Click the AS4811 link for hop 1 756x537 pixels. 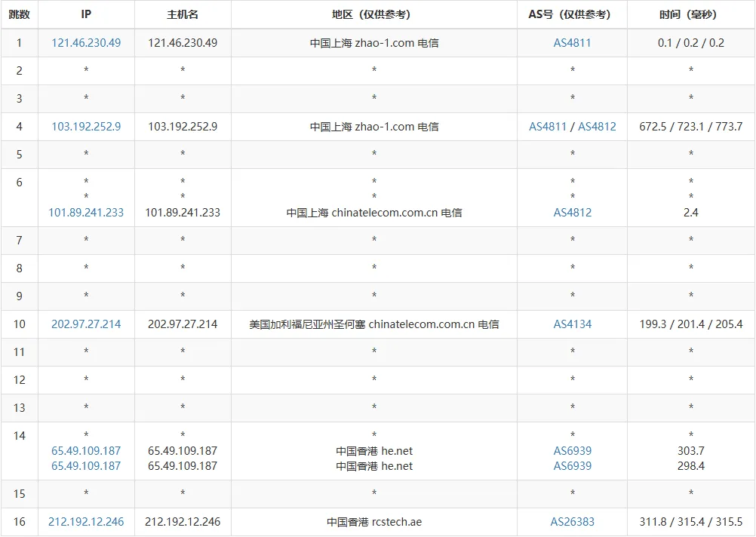tap(571, 43)
